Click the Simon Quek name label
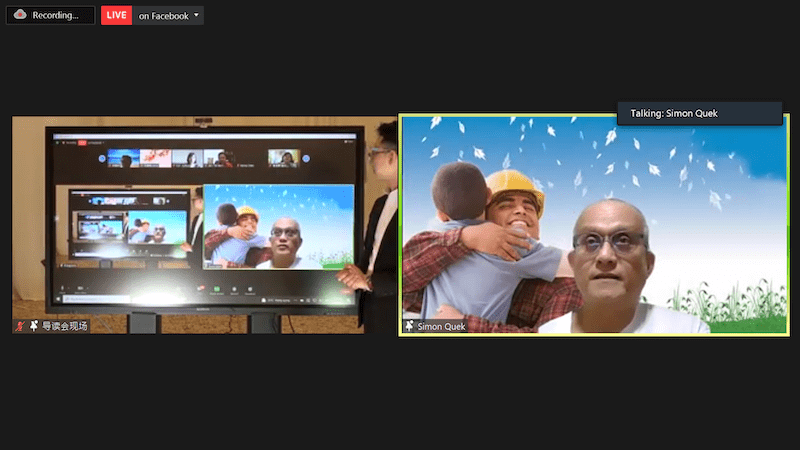This screenshot has height=450, width=800. coord(442,326)
